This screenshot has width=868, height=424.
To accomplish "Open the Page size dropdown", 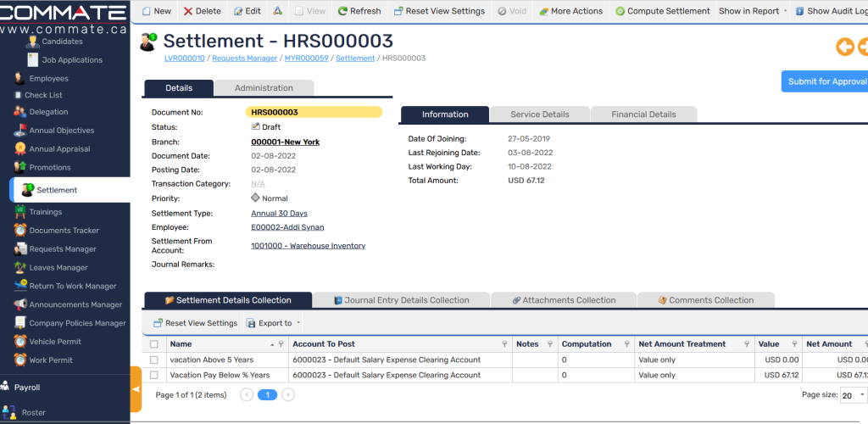I will [x=853, y=395].
